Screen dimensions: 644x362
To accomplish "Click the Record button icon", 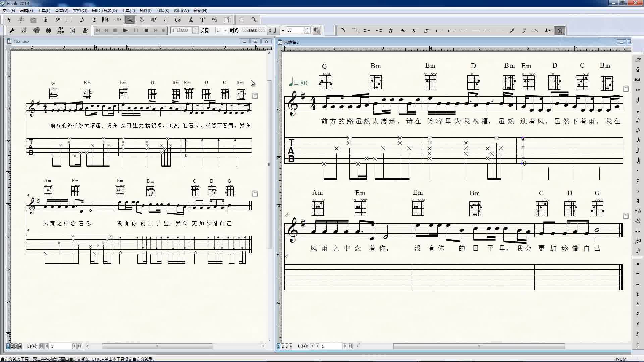I will click(145, 30).
